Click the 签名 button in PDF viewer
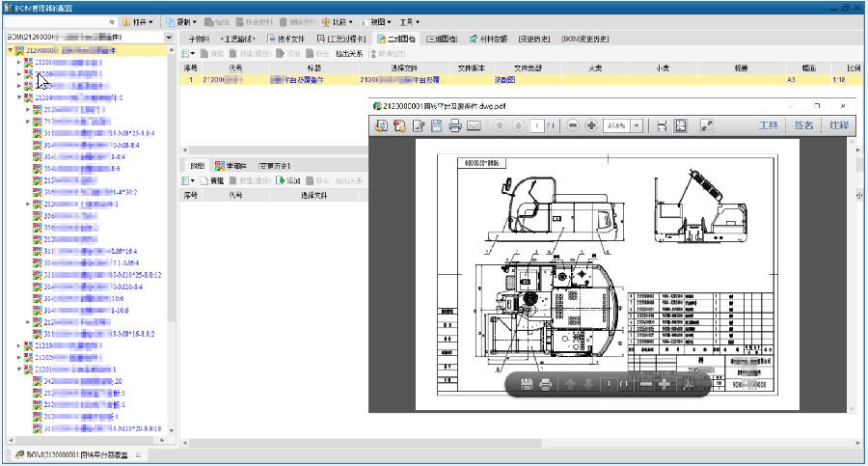 pyautogui.click(x=803, y=125)
